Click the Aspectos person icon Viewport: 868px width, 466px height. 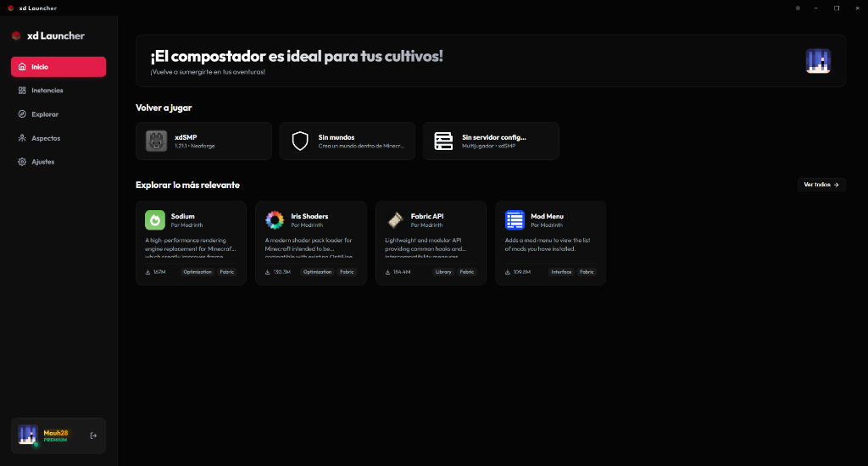(x=22, y=138)
